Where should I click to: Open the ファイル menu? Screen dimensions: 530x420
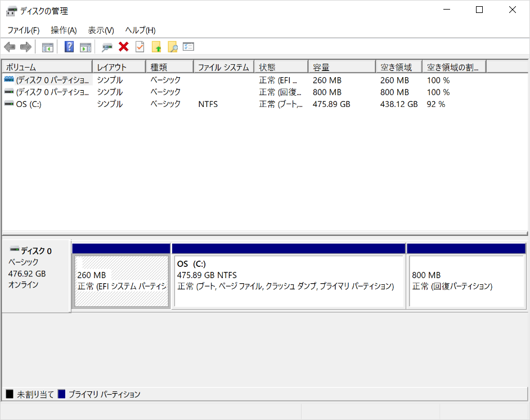coord(23,30)
